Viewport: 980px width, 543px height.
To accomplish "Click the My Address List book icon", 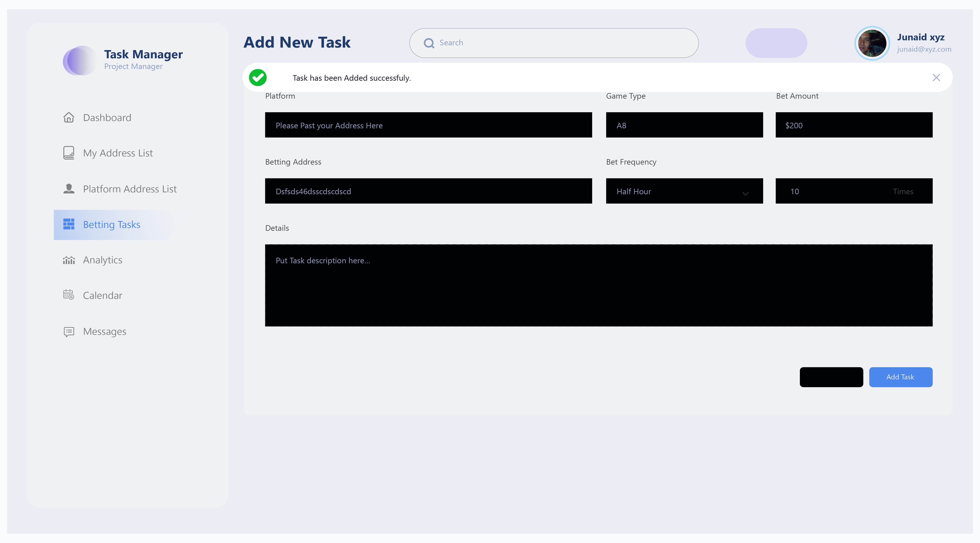I will pyautogui.click(x=68, y=153).
